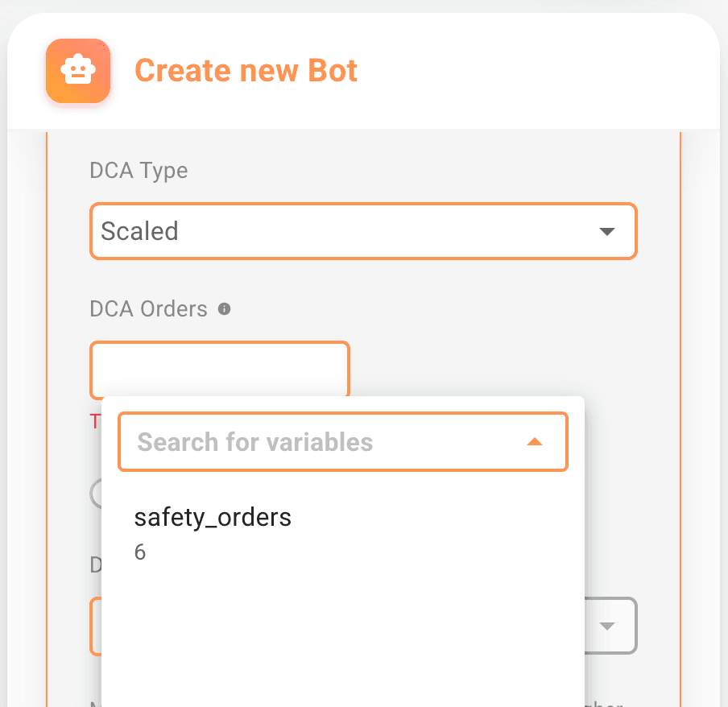728x707 pixels.
Task: Click the red validation error text
Action: pos(94,420)
